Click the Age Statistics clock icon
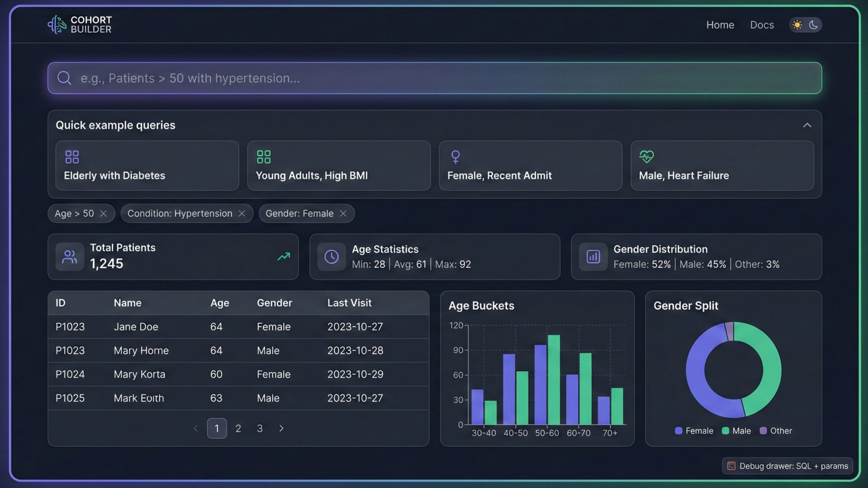The height and width of the screenshot is (488, 868). click(x=331, y=257)
